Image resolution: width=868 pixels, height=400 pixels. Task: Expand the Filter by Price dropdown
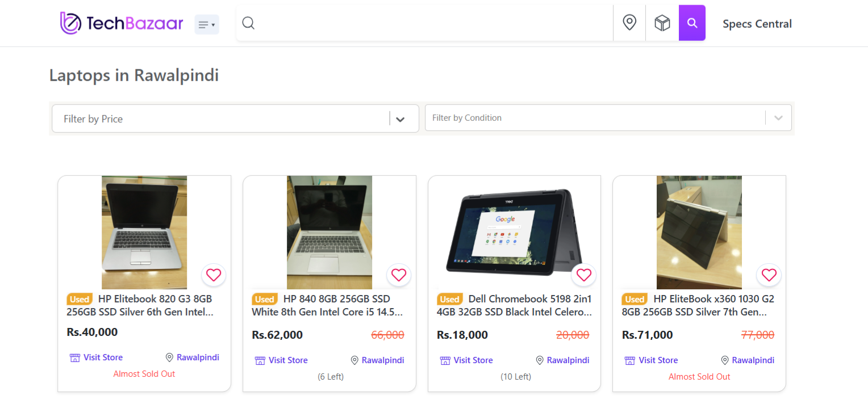tap(235, 119)
